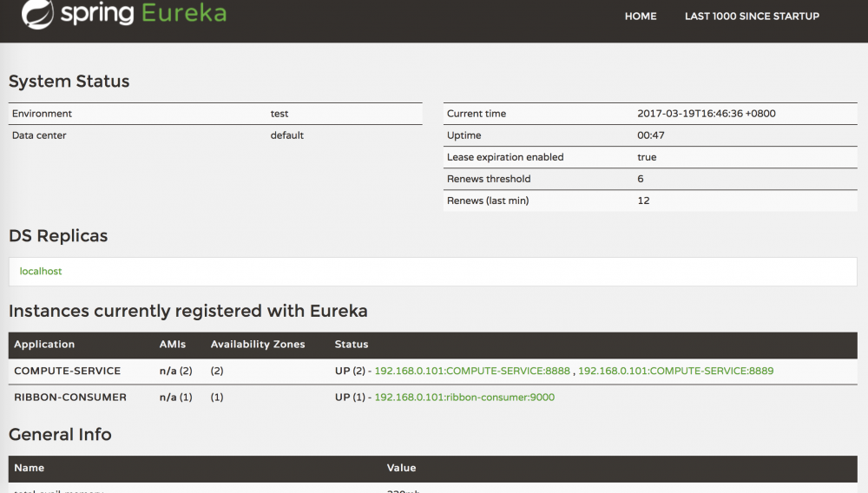
Task: Open the localhost replica link
Action: click(x=41, y=271)
